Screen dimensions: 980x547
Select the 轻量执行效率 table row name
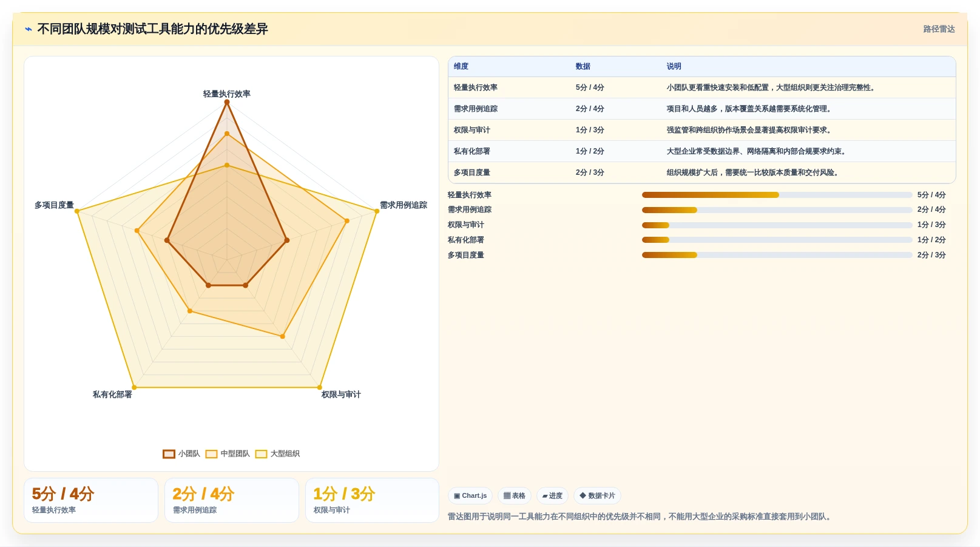476,87
